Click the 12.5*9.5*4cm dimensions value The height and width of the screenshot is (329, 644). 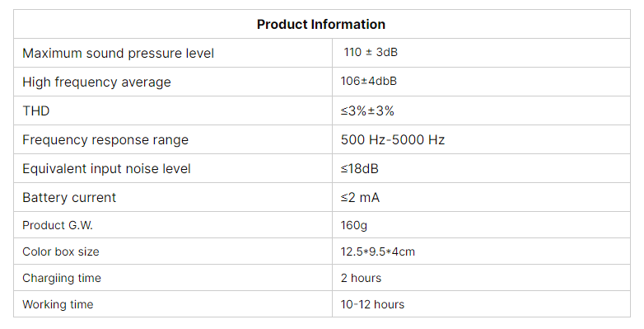tap(378, 251)
